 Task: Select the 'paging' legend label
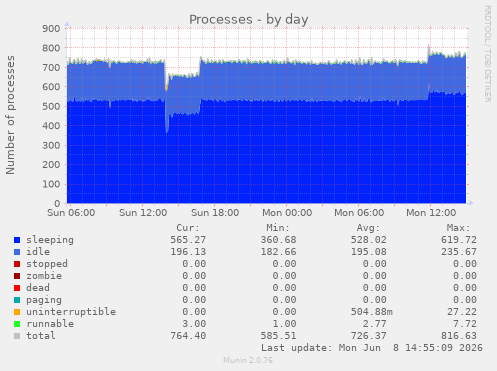pos(44,300)
